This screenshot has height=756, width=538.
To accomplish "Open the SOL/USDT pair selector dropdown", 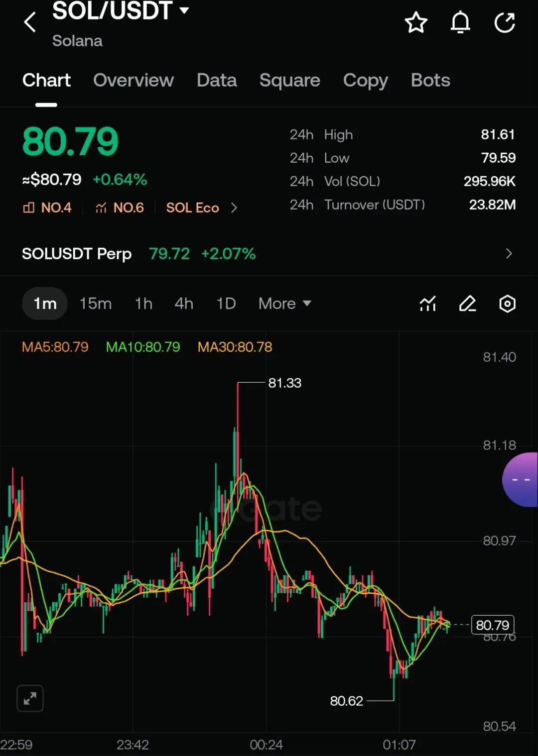I will (121, 11).
